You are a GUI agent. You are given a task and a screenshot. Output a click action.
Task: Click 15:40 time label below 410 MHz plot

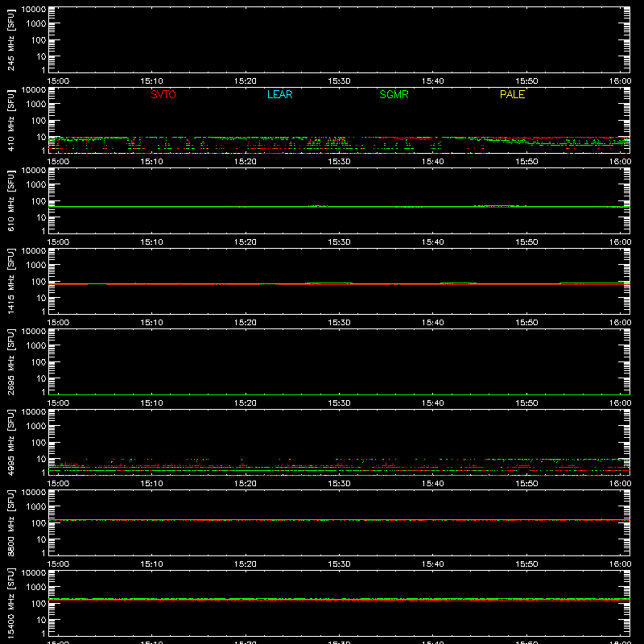[432, 162]
